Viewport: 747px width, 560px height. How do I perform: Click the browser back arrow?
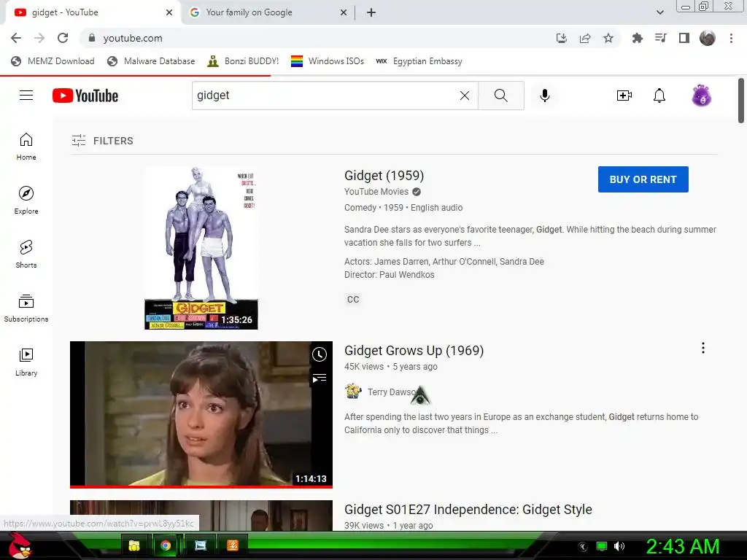[x=16, y=38]
